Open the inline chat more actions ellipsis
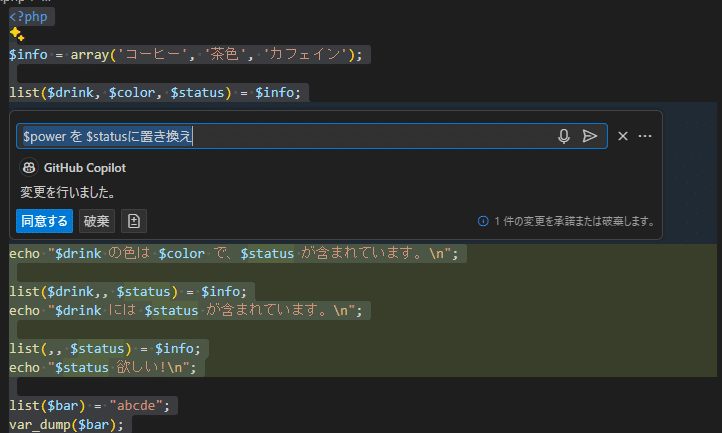 click(x=645, y=136)
